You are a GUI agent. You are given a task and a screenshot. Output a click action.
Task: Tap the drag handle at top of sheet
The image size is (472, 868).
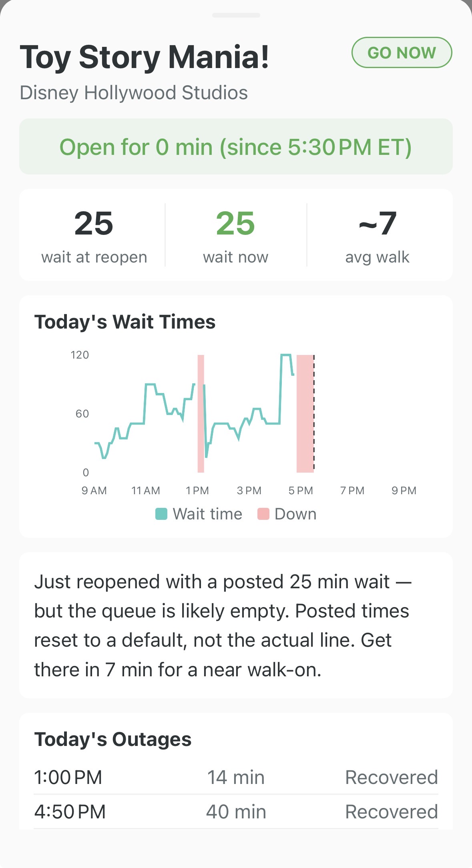(236, 15)
